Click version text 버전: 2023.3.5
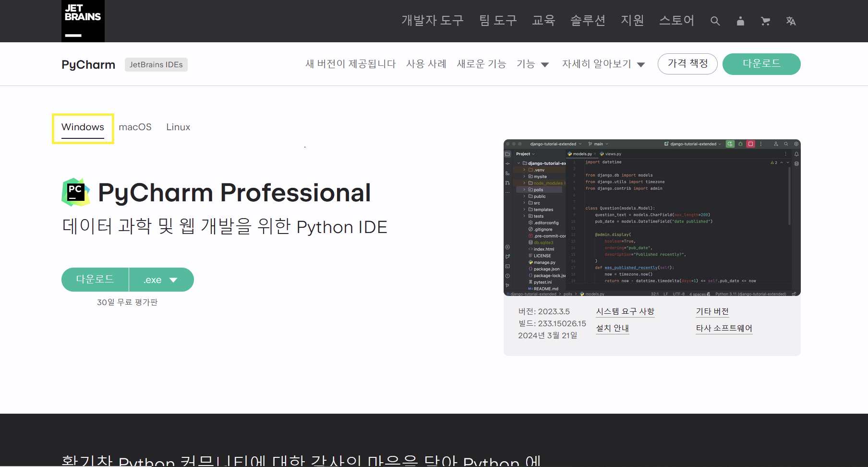This screenshot has width=868, height=467. [544, 311]
